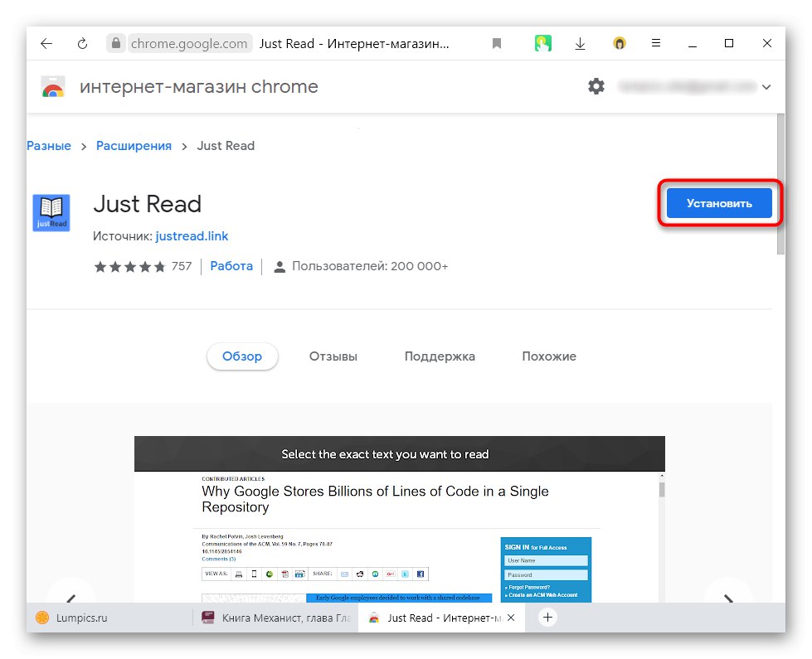Click the five-star rating
Image resolution: width=812 pixels, height=659 pixels.
129,267
